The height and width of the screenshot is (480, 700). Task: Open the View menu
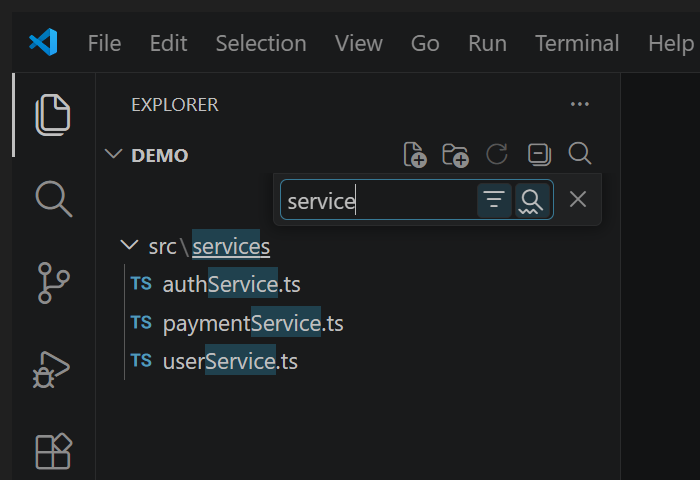[358, 43]
